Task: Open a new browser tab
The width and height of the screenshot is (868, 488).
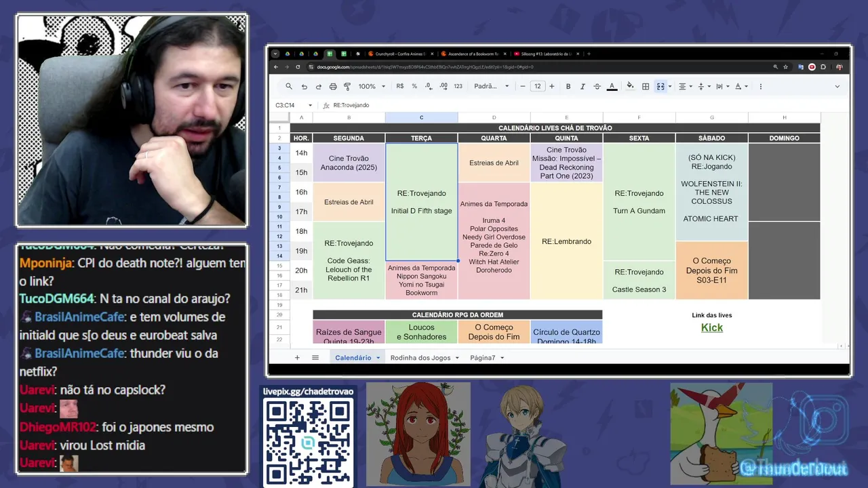Action: pos(589,54)
